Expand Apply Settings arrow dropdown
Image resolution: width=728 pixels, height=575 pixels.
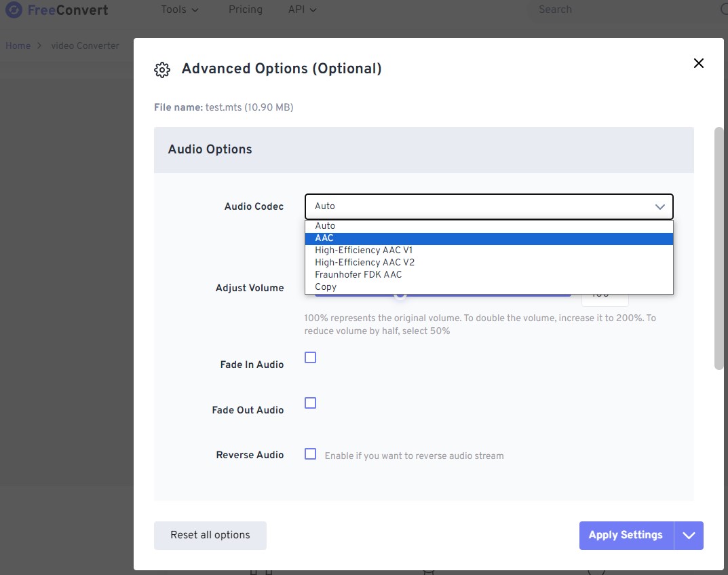pyautogui.click(x=689, y=535)
